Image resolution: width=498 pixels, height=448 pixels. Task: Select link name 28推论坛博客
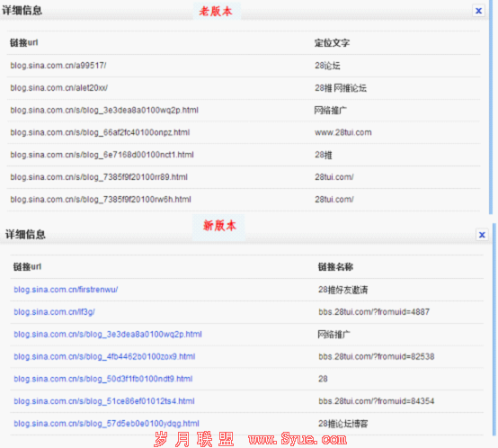pos(343,424)
